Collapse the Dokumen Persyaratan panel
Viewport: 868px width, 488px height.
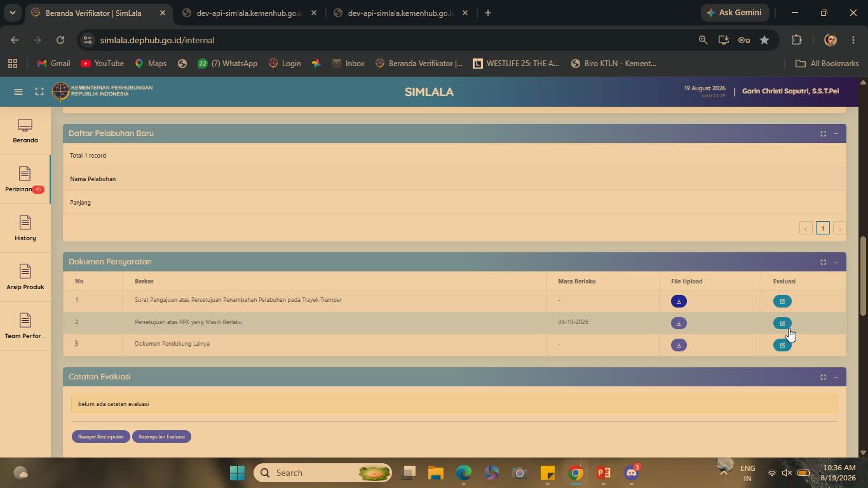point(836,262)
